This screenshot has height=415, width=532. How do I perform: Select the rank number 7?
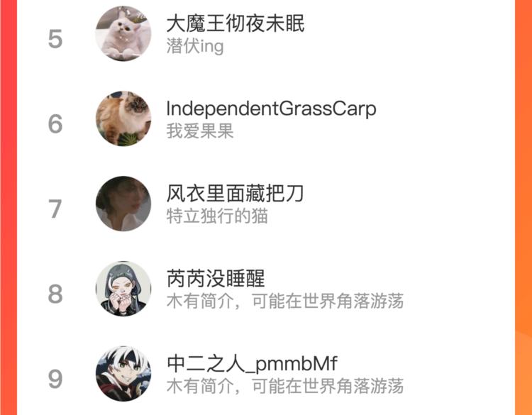55,209
